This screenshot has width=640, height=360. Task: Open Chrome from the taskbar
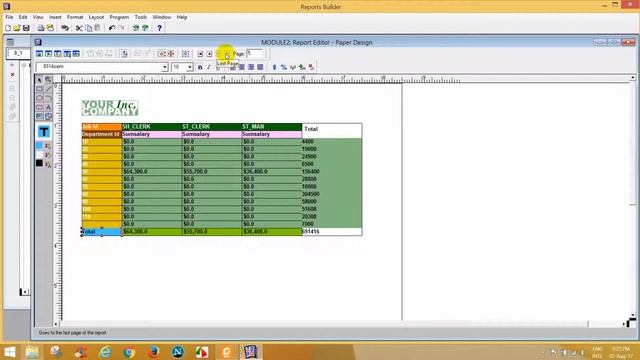tap(129, 351)
